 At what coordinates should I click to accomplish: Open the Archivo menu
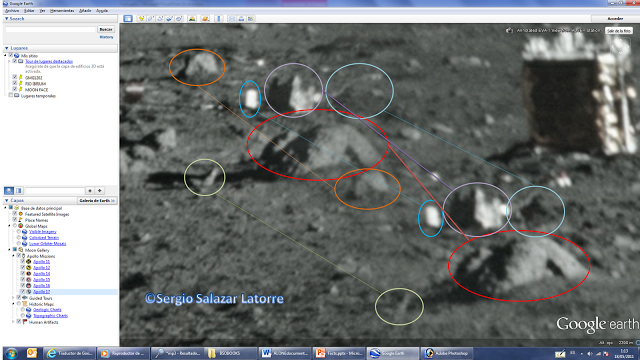(x=12, y=11)
